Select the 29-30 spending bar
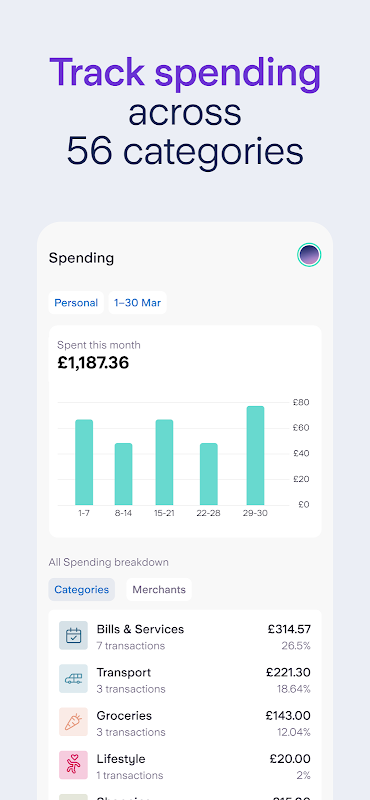 [x=255, y=456]
